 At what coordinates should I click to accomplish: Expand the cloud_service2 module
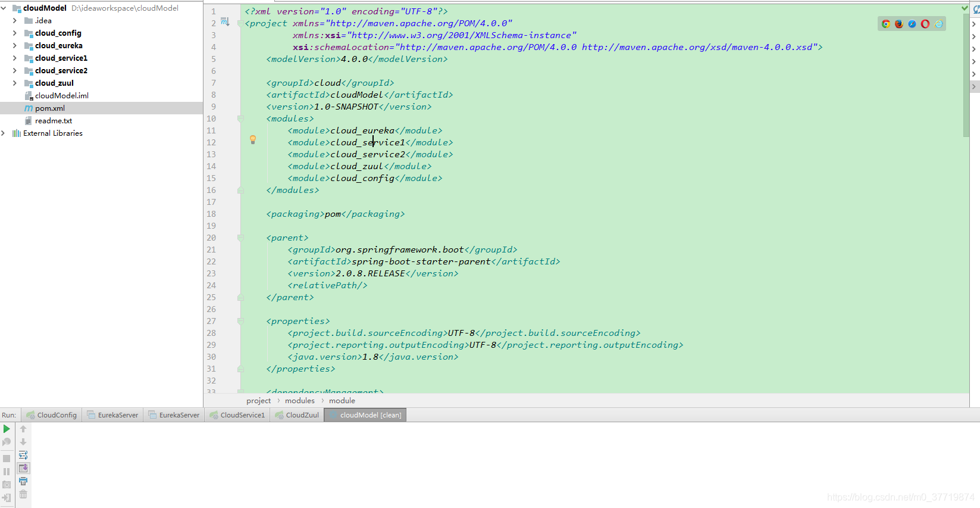15,71
